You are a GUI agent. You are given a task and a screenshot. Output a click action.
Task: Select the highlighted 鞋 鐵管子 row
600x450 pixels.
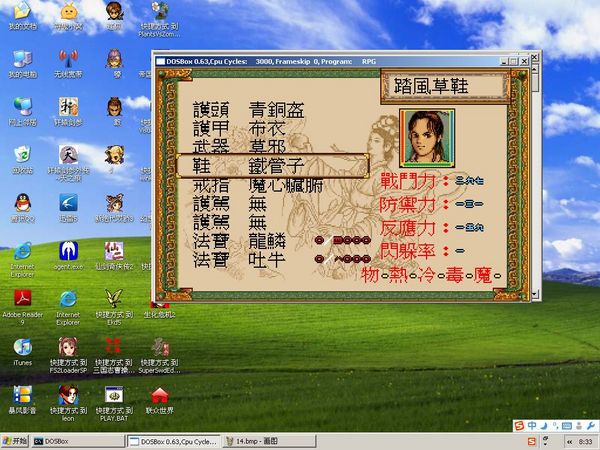272,166
